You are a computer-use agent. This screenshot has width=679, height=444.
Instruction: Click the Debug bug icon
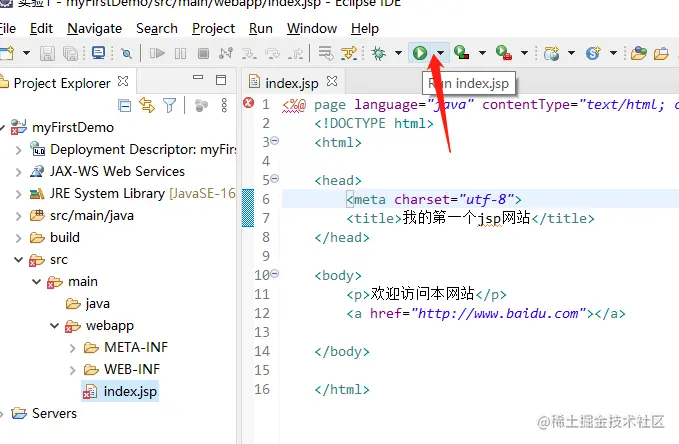tap(378, 53)
